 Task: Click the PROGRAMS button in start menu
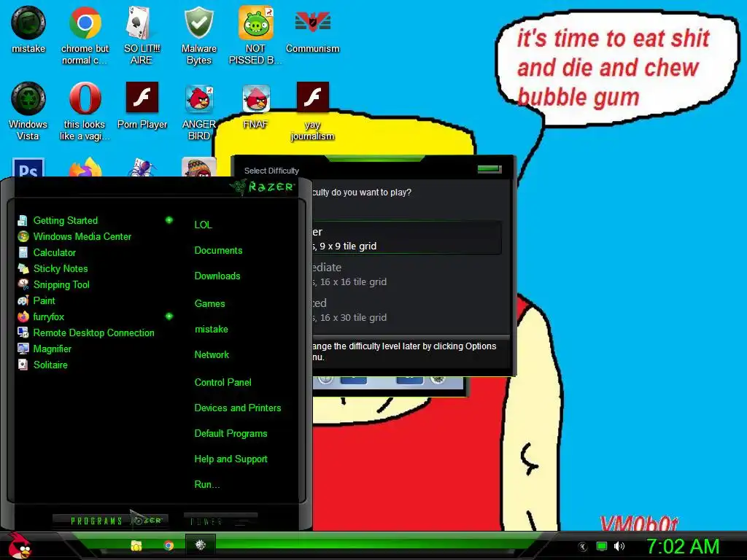click(x=111, y=521)
